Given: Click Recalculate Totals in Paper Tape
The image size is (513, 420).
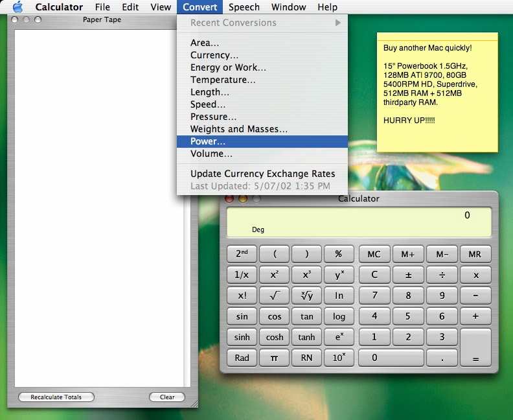Looking at the screenshot, I should click(56, 397).
